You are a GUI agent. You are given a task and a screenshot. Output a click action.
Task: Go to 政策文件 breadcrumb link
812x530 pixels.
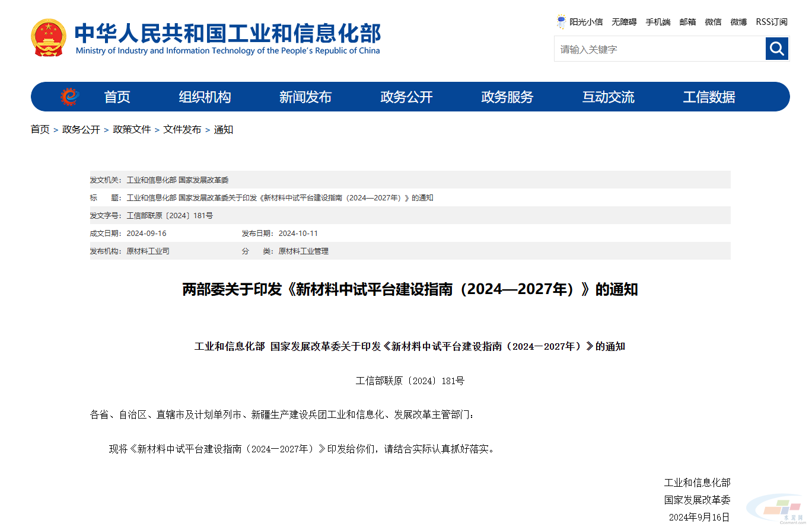[132, 129]
